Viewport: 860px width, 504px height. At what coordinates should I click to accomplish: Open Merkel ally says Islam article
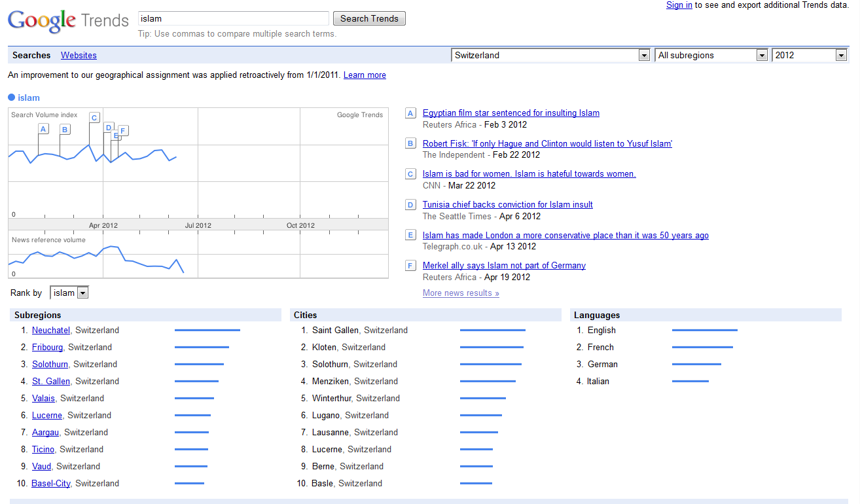tap(504, 266)
